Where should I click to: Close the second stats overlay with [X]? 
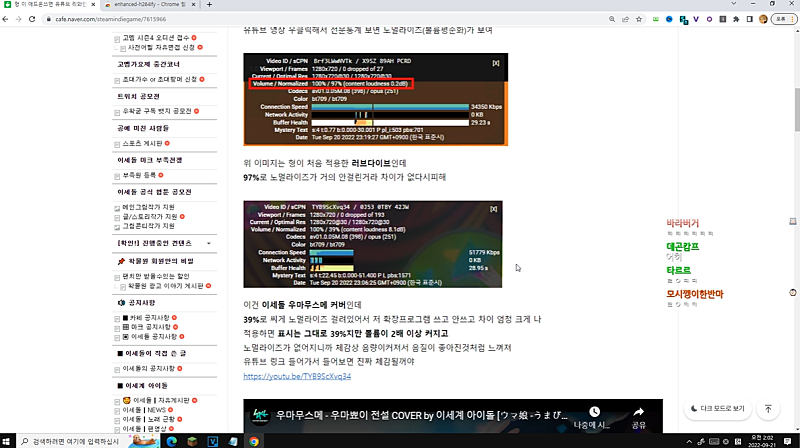[494, 210]
